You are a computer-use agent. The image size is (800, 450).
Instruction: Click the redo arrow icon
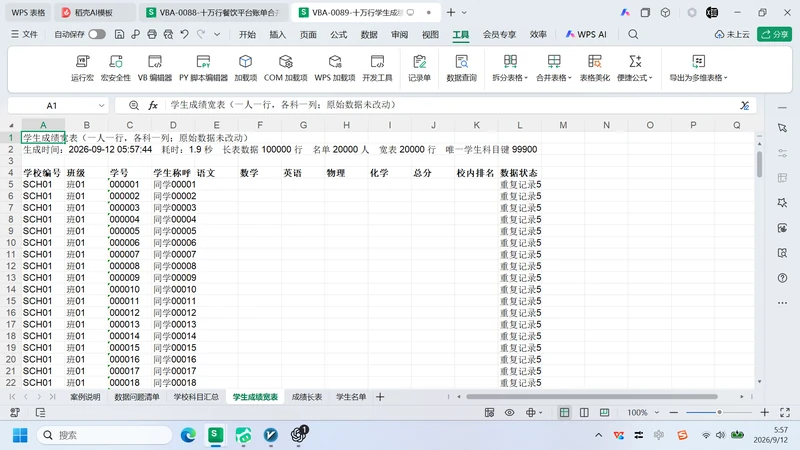click(201, 34)
